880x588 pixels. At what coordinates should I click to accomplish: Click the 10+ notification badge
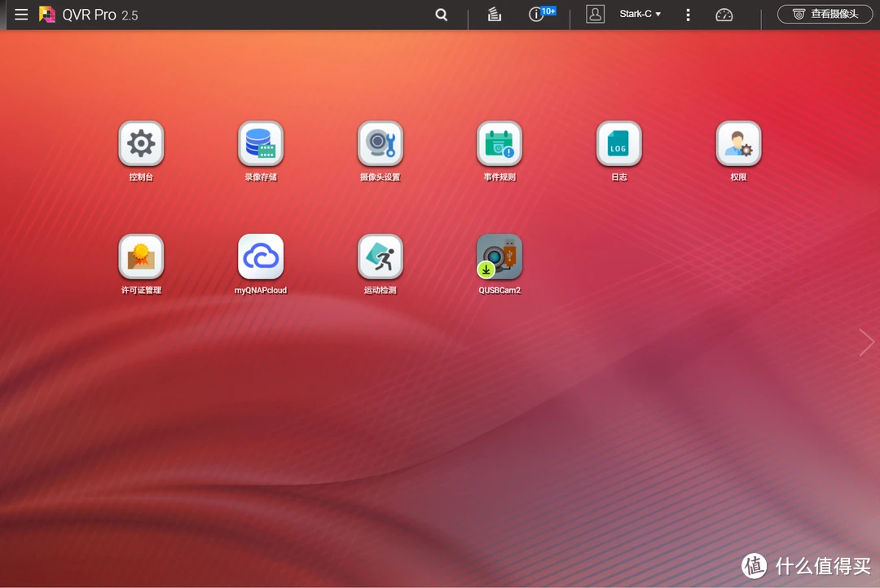(548, 11)
